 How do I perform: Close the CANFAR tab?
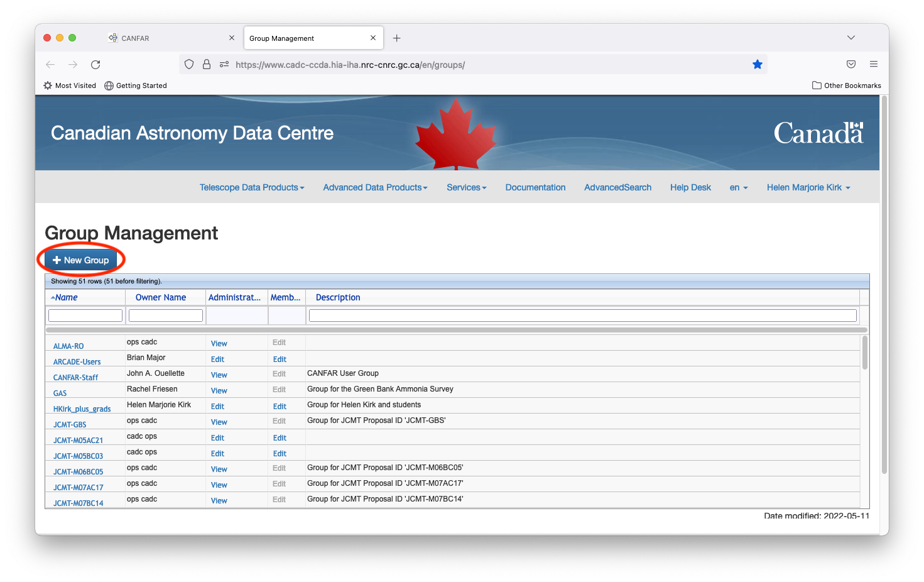[232, 38]
